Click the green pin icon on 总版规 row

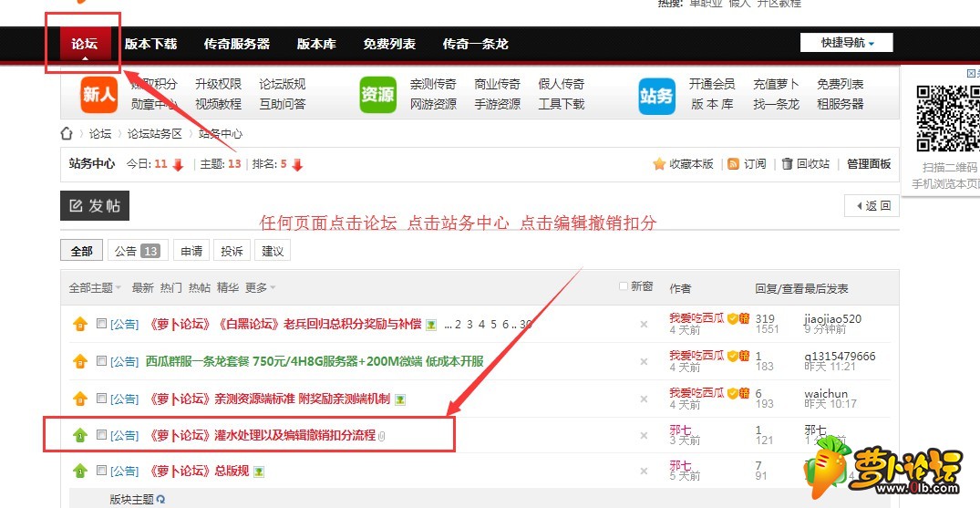[x=80, y=471]
